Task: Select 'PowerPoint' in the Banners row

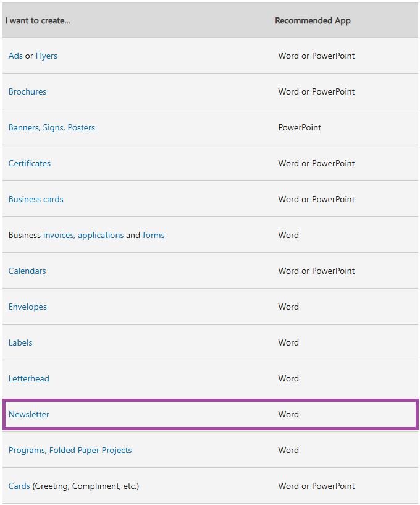Action: pos(300,127)
